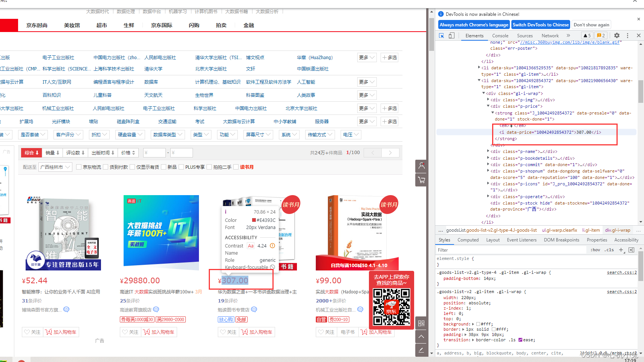Viewport: 644px width, 362px height.
Task: Follow the ¥99.00 book item
Action: [326, 332]
